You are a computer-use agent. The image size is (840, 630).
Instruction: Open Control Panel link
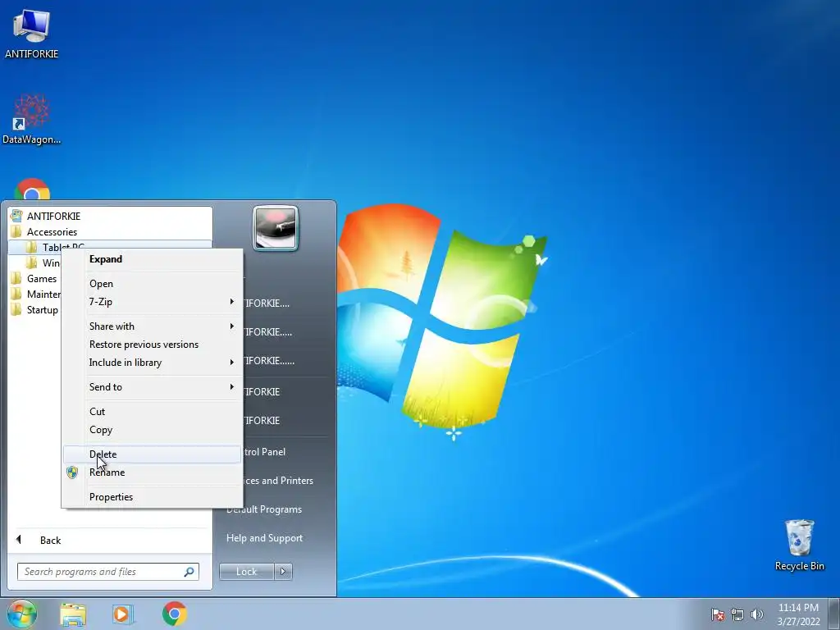point(265,452)
